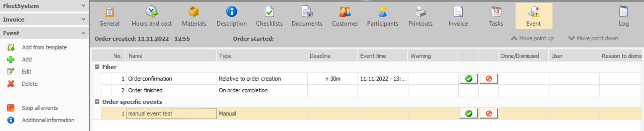Click the Additional information icon

coord(11,120)
